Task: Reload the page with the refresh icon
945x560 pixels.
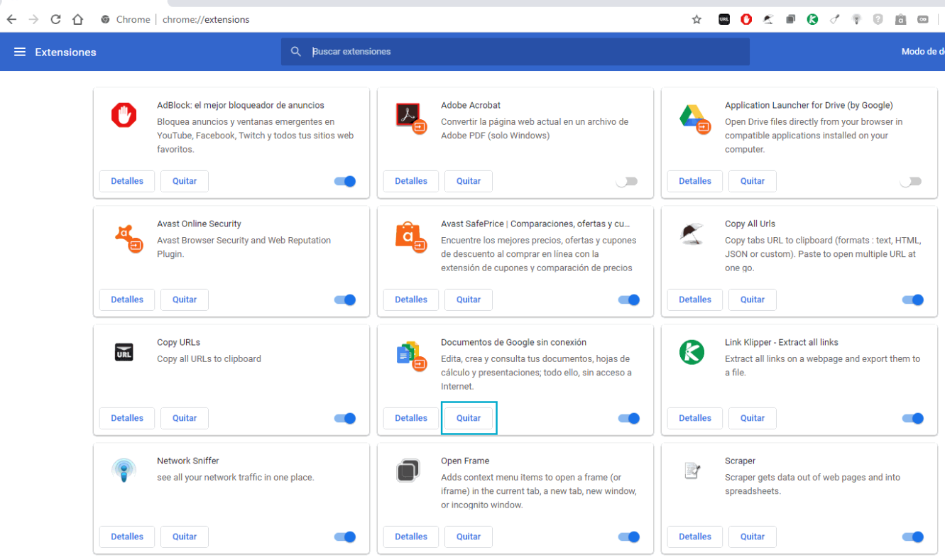Action: (55, 19)
